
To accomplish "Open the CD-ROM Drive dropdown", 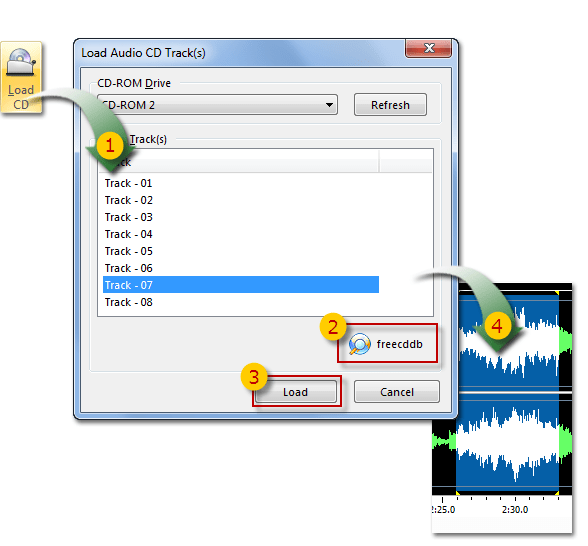I will tap(218, 105).
